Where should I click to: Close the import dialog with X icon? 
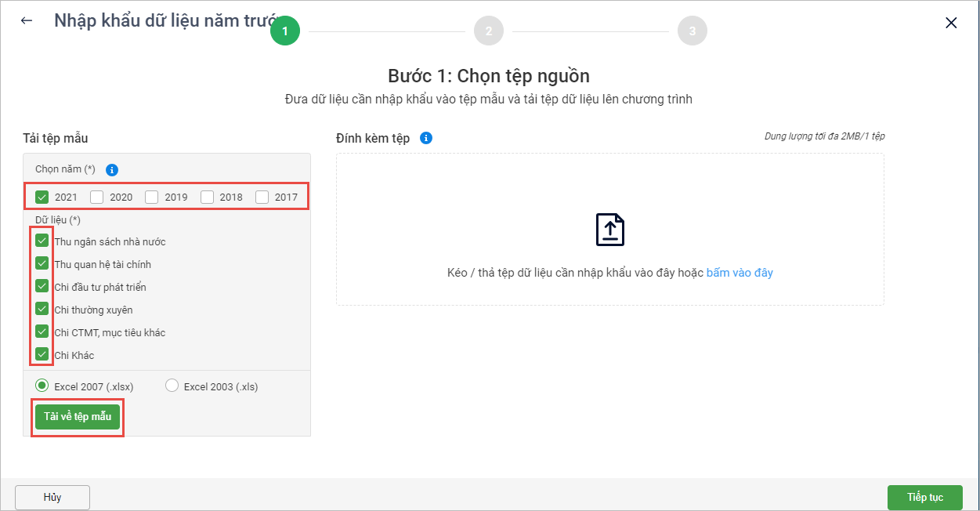(951, 23)
